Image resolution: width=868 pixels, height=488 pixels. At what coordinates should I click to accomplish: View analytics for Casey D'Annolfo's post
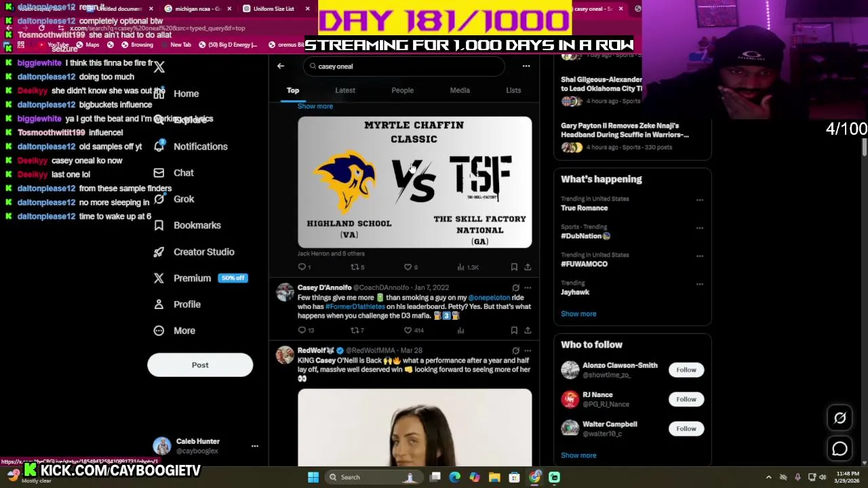pyautogui.click(x=461, y=330)
